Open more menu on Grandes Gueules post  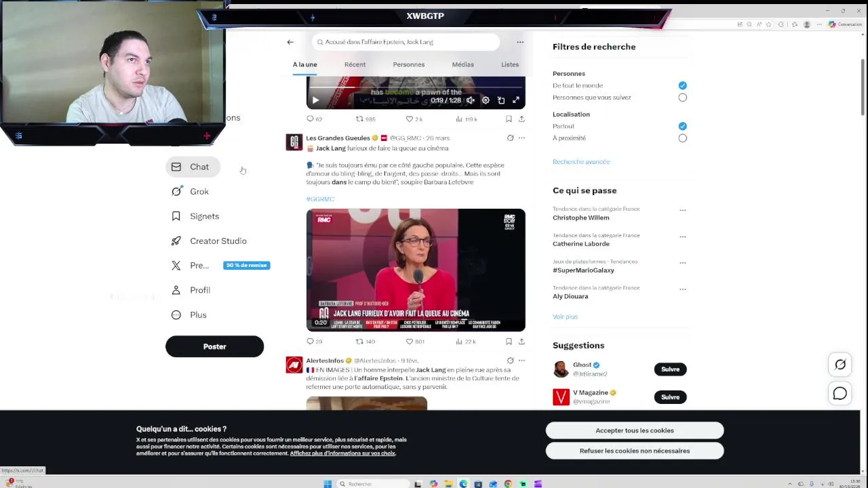click(x=521, y=138)
